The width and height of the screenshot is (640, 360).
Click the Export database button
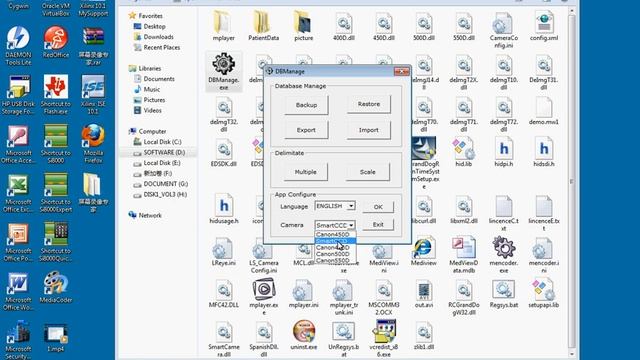coord(306,130)
